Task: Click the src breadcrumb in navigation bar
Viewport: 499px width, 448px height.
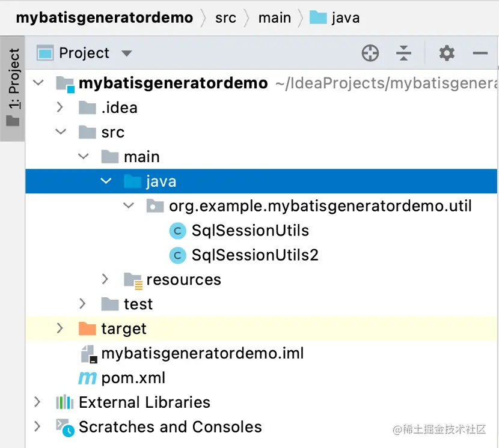Action: pos(225,18)
